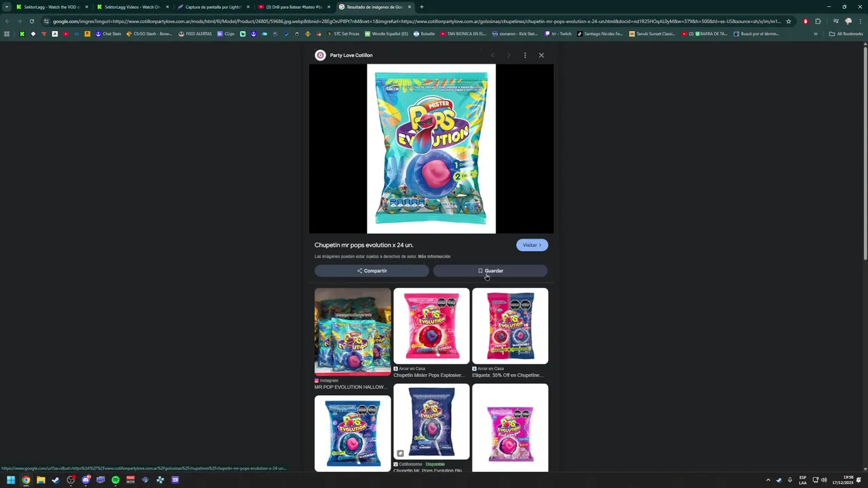
Task: Click the browser back arrow
Action: pos(7,21)
